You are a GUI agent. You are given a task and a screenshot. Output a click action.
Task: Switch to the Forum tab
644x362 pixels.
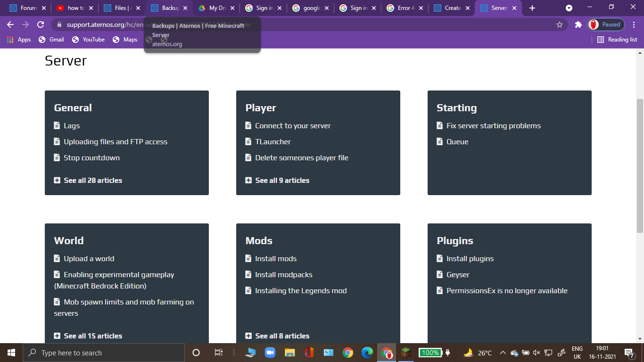(27, 8)
